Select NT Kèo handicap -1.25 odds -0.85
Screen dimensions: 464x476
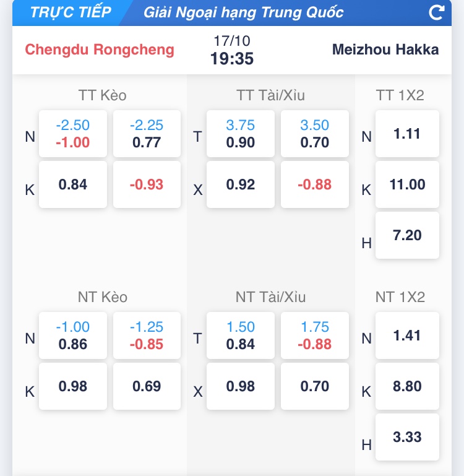[147, 335]
